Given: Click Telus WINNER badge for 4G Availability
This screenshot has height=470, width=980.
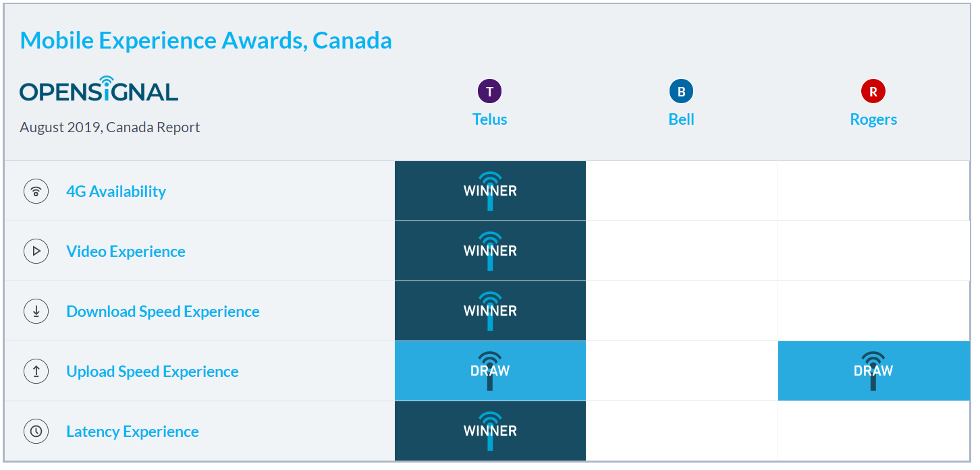Looking at the screenshot, I should pos(490,191).
